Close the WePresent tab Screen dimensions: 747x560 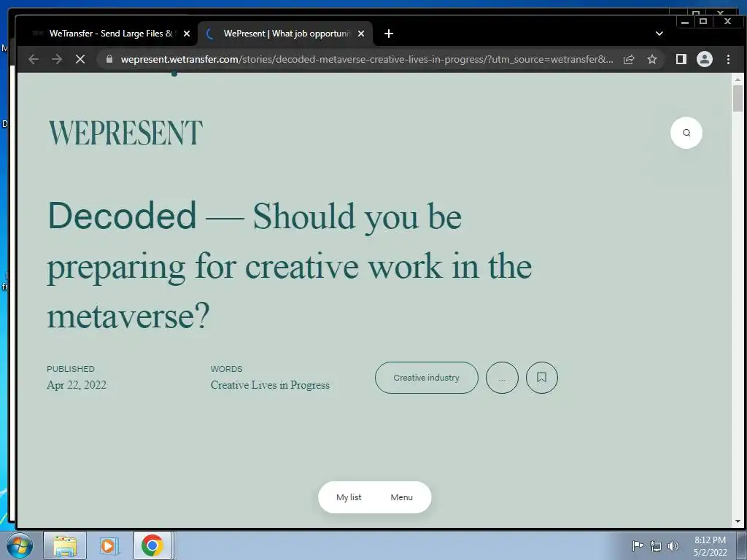[361, 34]
